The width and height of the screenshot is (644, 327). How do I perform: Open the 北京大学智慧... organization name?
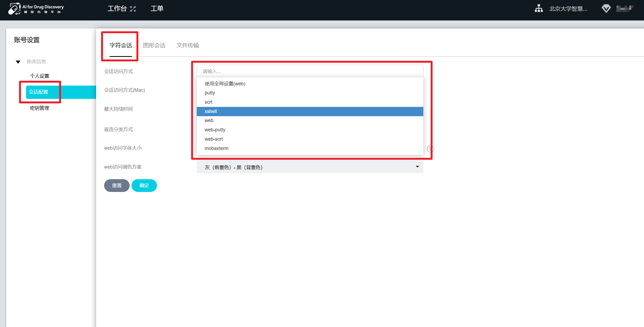[x=568, y=9]
